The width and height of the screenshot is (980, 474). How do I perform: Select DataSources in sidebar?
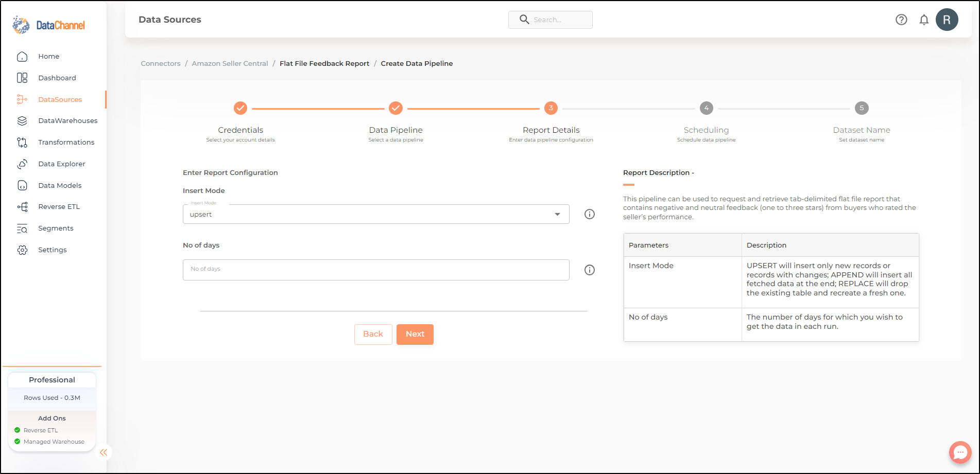pyautogui.click(x=60, y=99)
